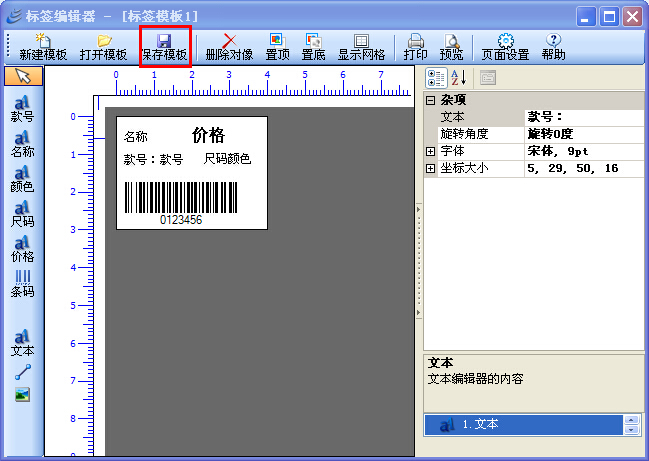Screen dimensions: 649x461
Task: Switch property grid to categorized view
Action: [436, 78]
